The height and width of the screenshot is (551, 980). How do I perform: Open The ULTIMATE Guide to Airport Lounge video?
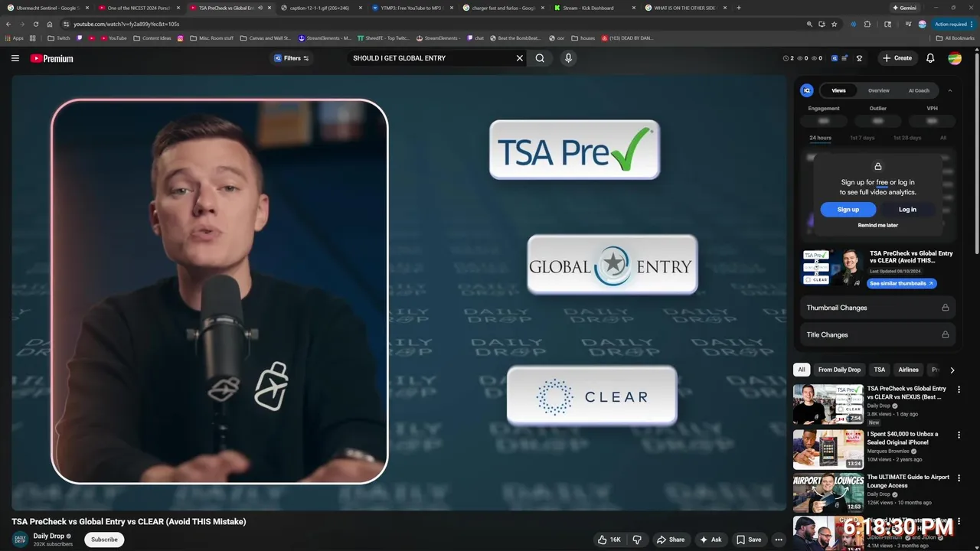(828, 493)
